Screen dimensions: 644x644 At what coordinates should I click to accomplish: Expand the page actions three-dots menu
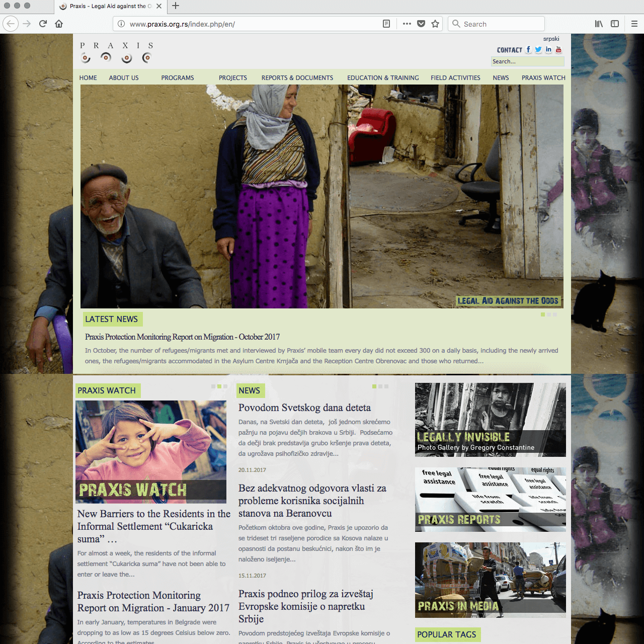407,24
